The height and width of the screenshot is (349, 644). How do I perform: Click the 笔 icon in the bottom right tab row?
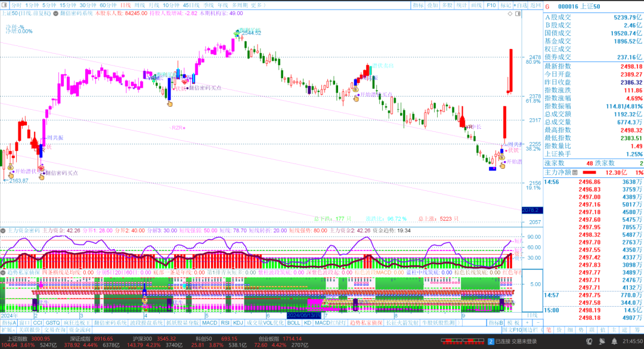(x=549, y=330)
